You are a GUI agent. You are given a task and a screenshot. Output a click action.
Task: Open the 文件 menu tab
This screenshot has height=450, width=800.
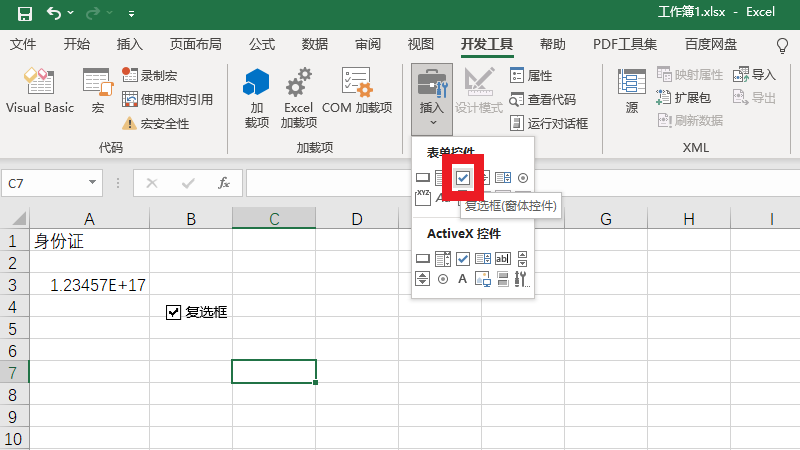(x=23, y=44)
